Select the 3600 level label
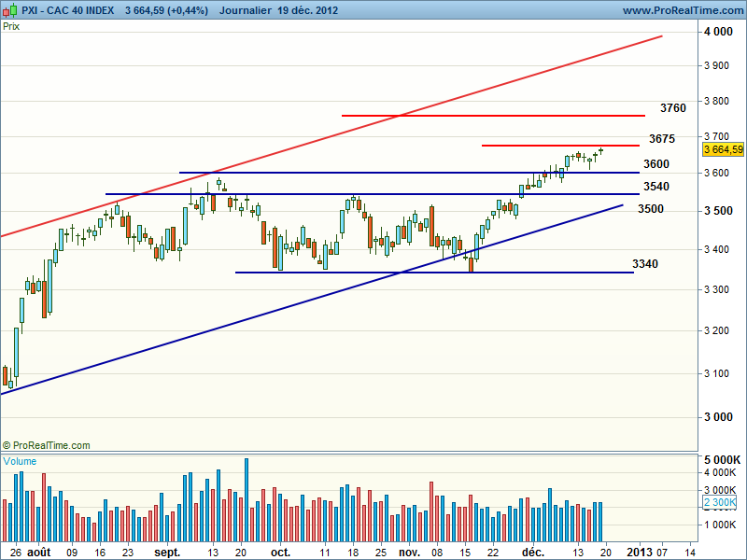This screenshot has height=560, width=747. pyautogui.click(x=656, y=164)
